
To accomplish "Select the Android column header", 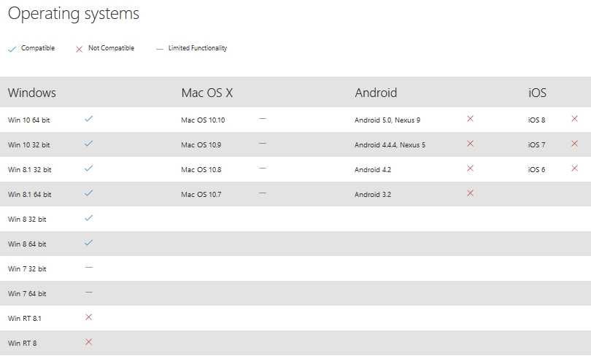I will [x=376, y=93].
